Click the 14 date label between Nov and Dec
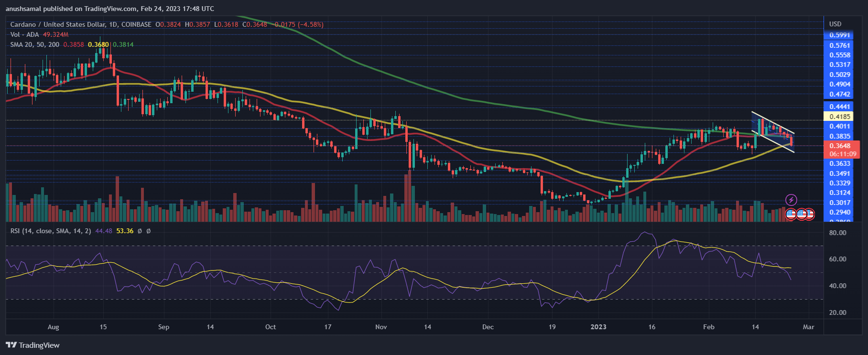 (x=428, y=327)
